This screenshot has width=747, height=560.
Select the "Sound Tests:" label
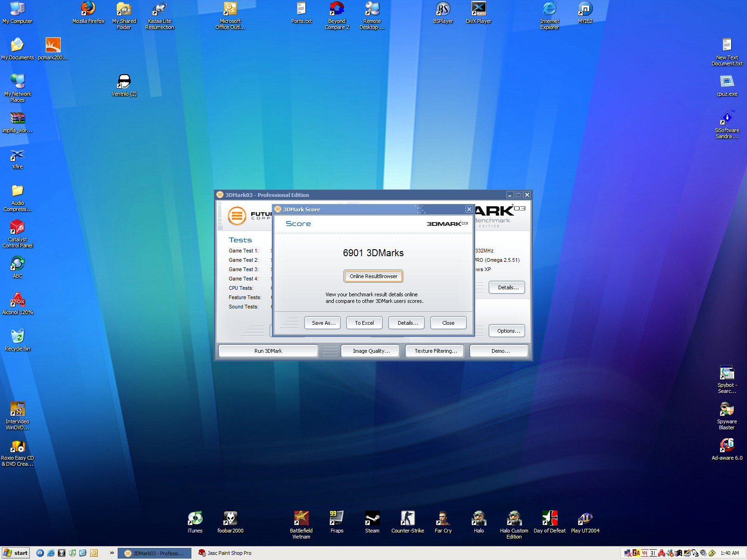(243, 307)
